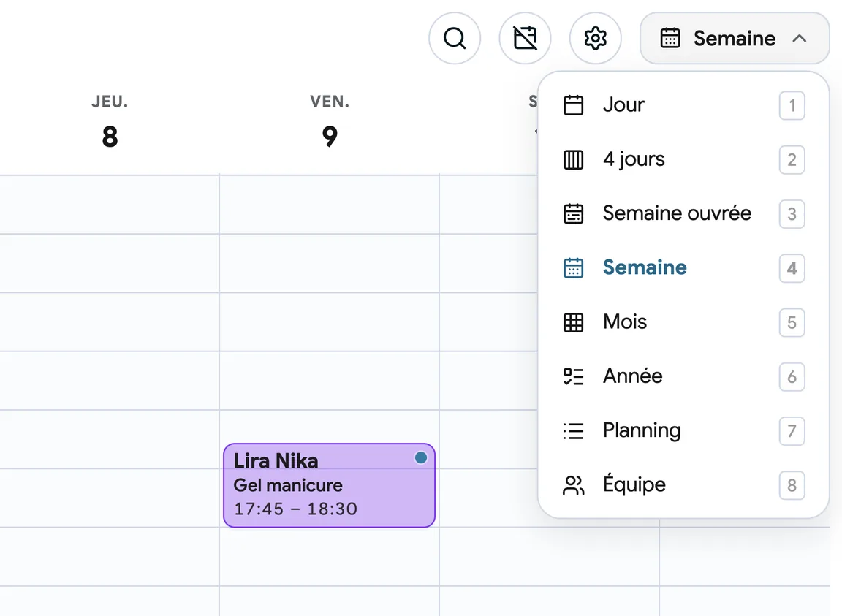This screenshot has height=616, width=842.
Task: Select the 4 jours view option
Action: 683,159
